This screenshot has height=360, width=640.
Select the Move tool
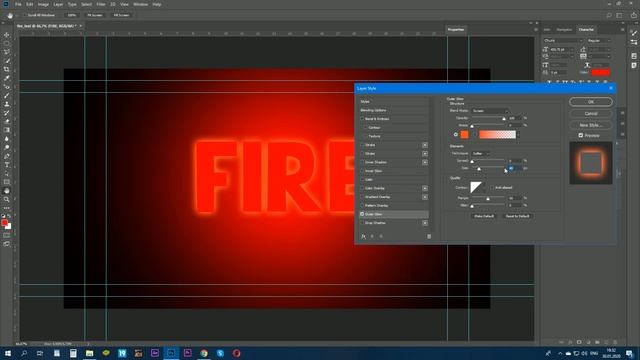coord(7,35)
